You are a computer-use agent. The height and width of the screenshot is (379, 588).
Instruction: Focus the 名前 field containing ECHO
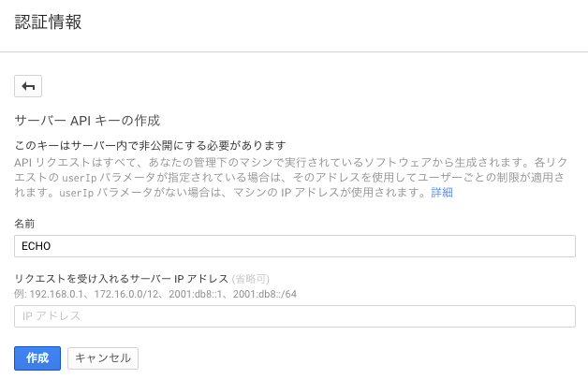point(295,246)
